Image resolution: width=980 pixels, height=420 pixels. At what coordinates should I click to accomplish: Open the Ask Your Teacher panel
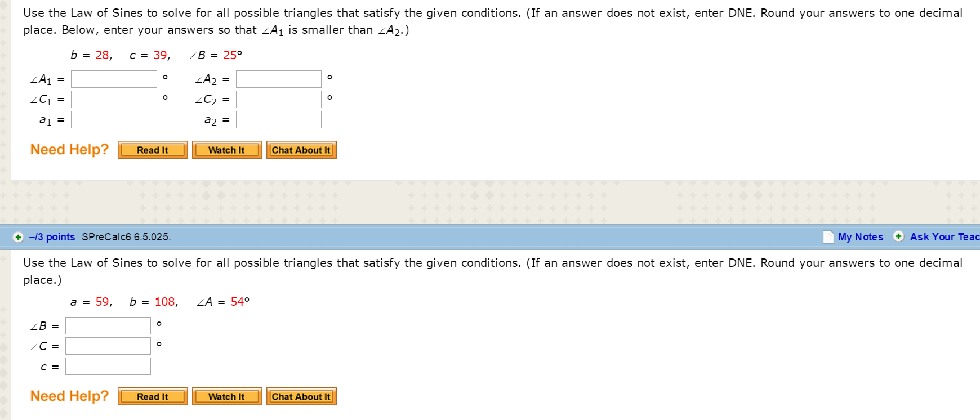943,236
